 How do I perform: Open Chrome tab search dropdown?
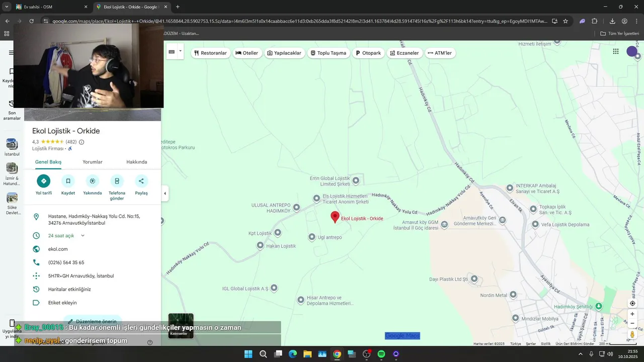7,7
